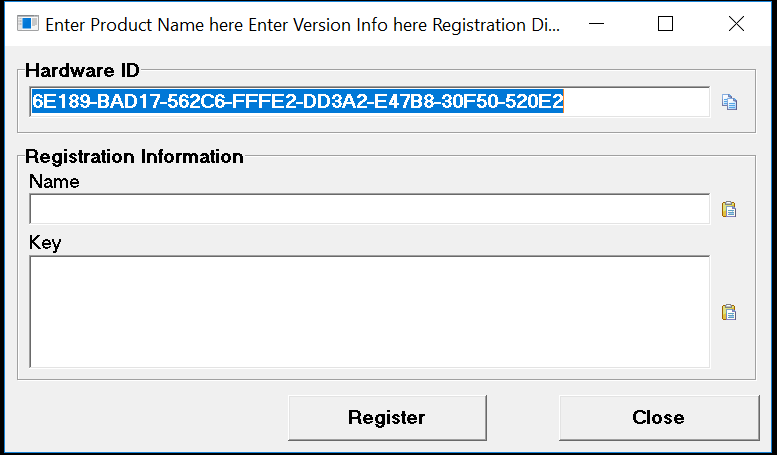The width and height of the screenshot is (777, 455).
Task: Paste clipboard into Name field via icon
Action: 729,209
